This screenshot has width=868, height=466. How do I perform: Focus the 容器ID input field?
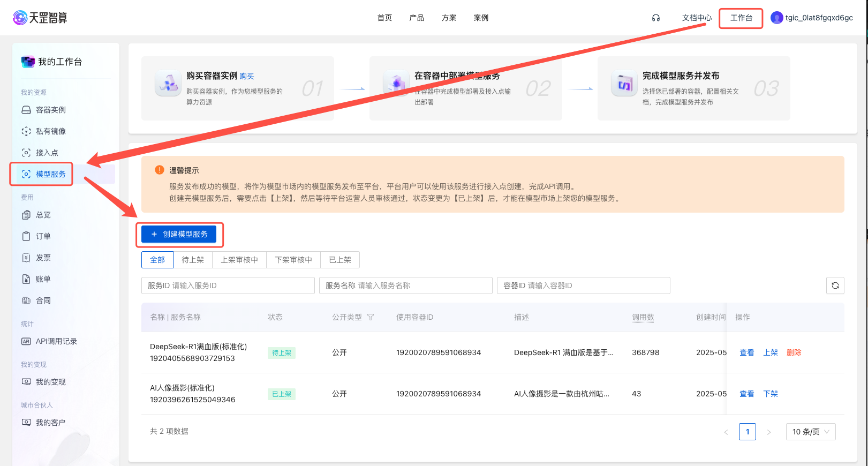(584, 285)
